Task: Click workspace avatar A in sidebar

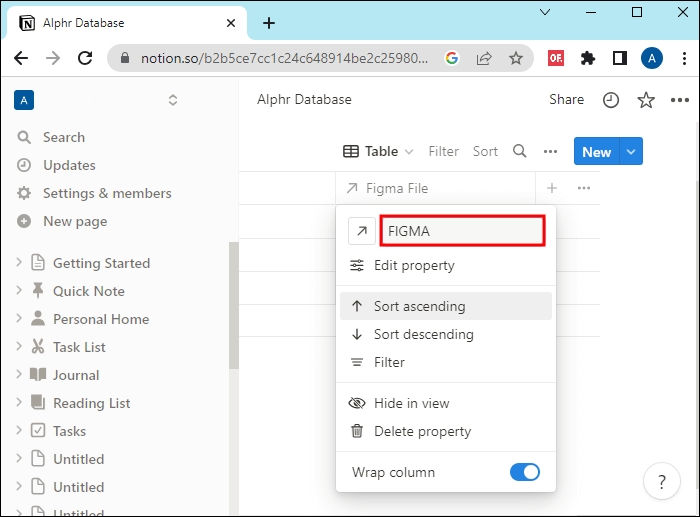Action: [24, 100]
